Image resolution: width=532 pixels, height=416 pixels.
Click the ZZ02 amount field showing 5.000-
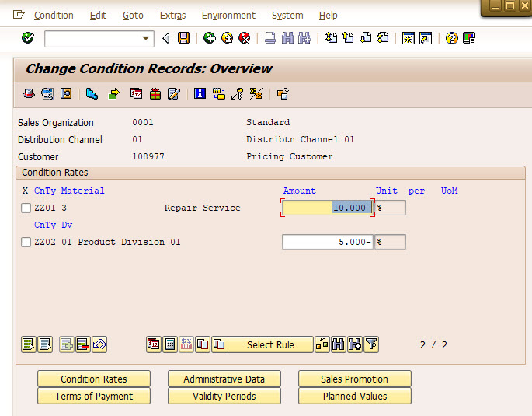tap(328, 242)
